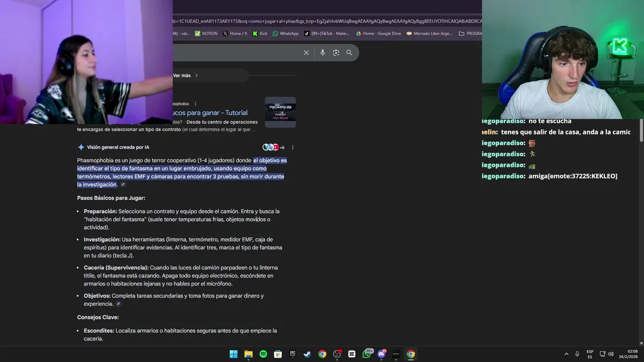Open the volume control in tray
The height and width of the screenshot is (362, 644).
[611, 354]
